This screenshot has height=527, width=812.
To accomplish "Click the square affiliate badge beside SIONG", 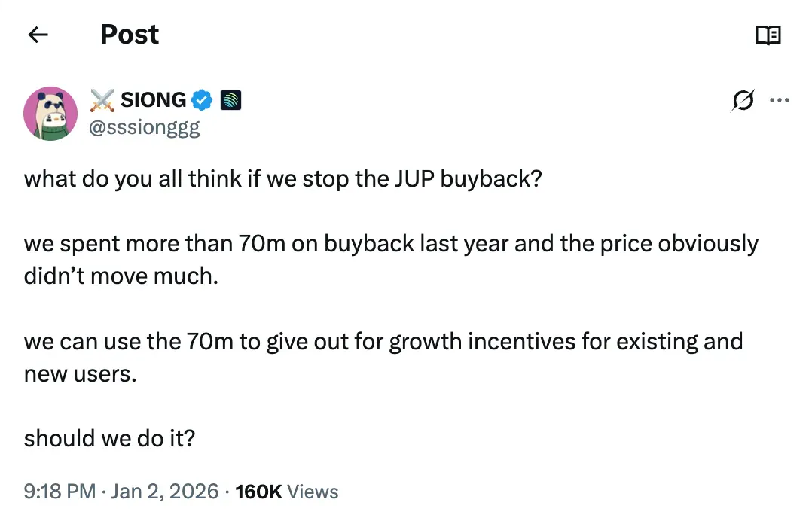I will pos(230,99).
